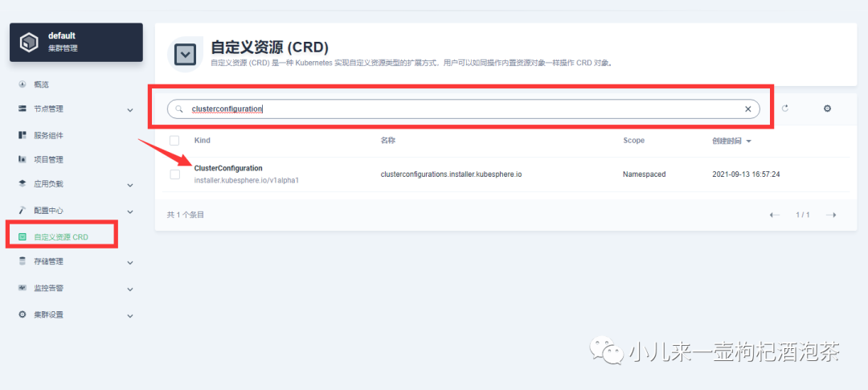Image resolution: width=868 pixels, height=390 pixels.
Task: Select 自定义资源 CRD in sidebar
Action: click(61, 237)
